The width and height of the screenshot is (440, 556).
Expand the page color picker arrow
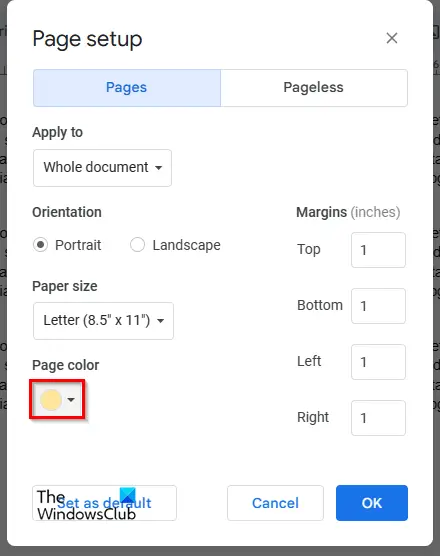coord(71,400)
